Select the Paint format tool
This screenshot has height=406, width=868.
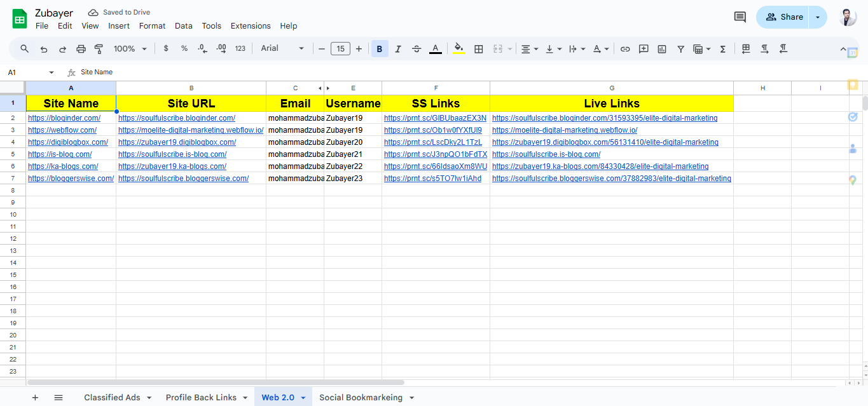pos(99,48)
